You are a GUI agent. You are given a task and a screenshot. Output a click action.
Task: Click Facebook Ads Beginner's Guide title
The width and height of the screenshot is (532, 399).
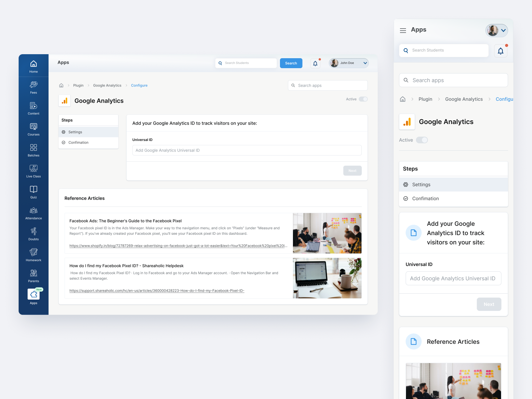pos(126,221)
